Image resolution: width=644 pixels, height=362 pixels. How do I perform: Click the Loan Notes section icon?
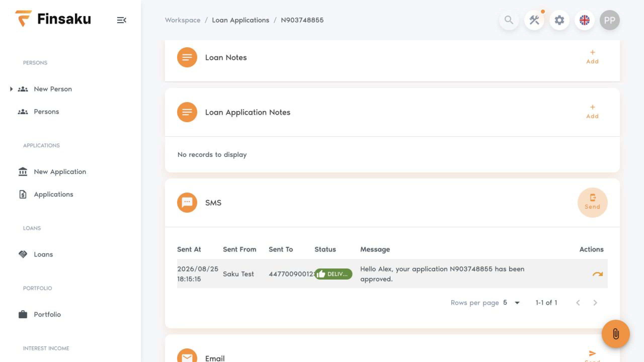[x=187, y=57]
